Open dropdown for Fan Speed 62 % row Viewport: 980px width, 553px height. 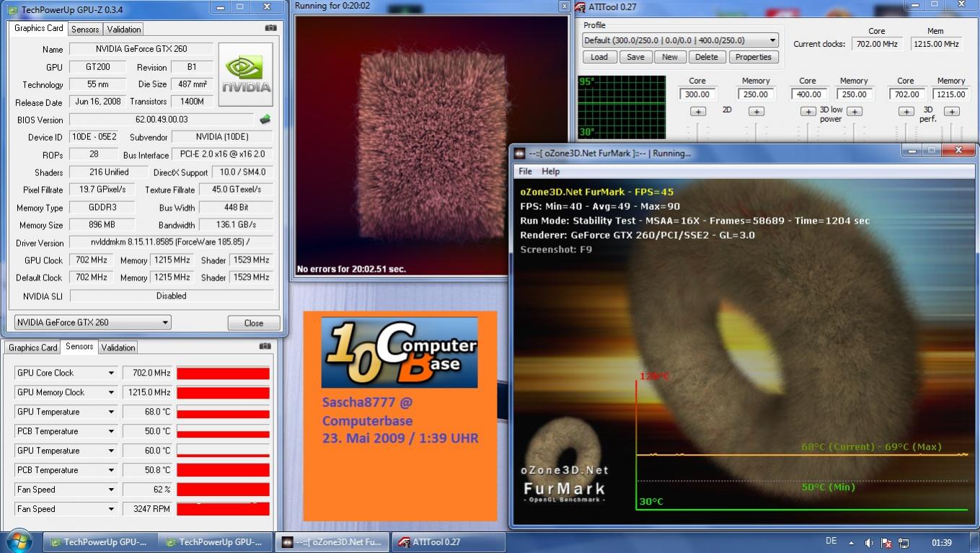click(111, 490)
